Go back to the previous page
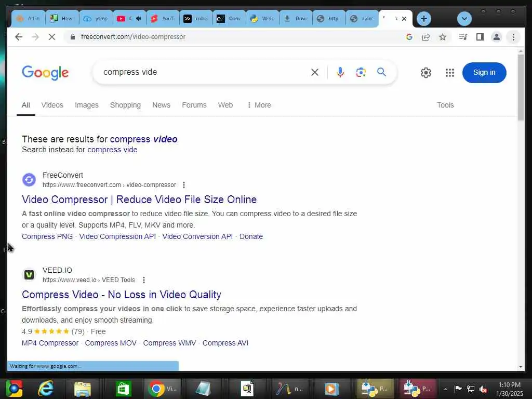This screenshot has width=532, height=399. click(x=19, y=37)
